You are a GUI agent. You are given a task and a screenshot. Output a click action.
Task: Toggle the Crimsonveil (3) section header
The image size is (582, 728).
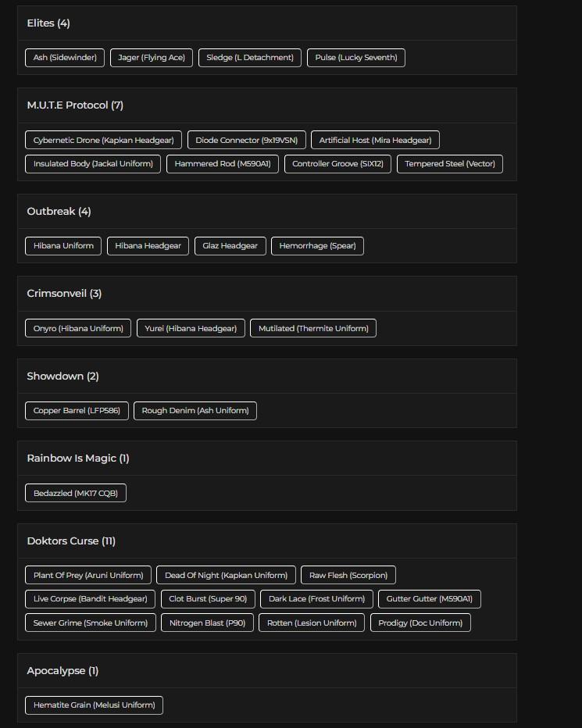[64, 294]
